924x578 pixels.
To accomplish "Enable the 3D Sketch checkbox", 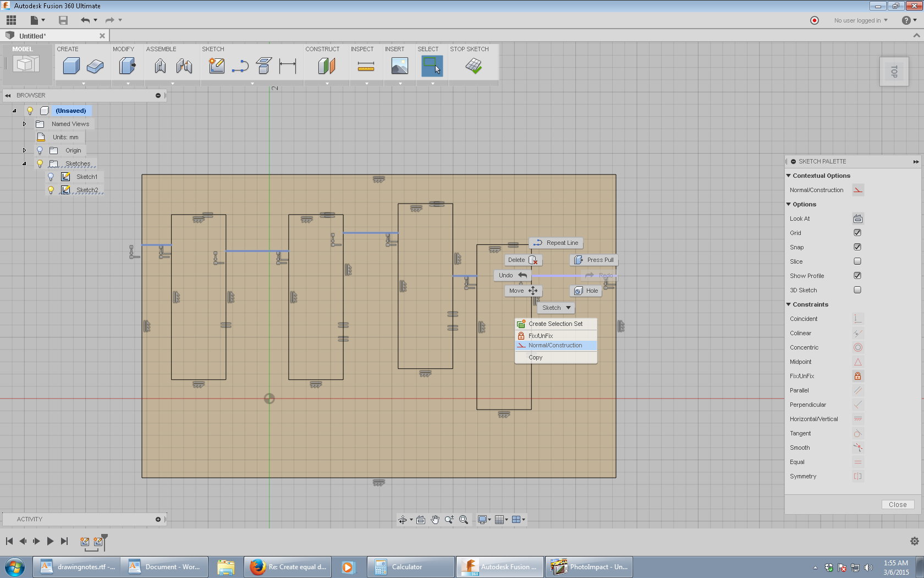I will coord(857,290).
